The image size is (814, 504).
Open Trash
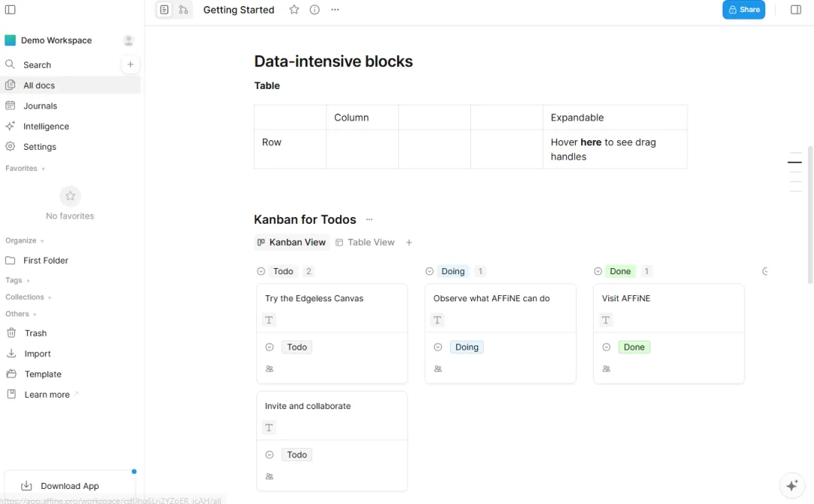[x=70, y=333]
